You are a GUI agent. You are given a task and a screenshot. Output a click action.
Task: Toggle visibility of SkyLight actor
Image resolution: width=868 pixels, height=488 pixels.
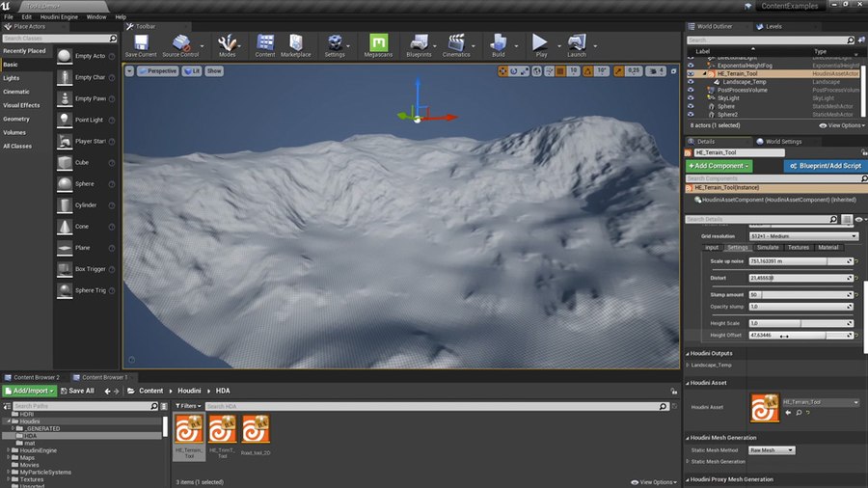pyautogui.click(x=691, y=98)
